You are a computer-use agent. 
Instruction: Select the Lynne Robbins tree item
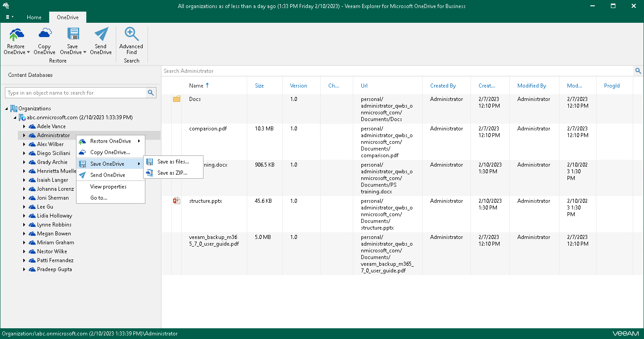[54, 225]
